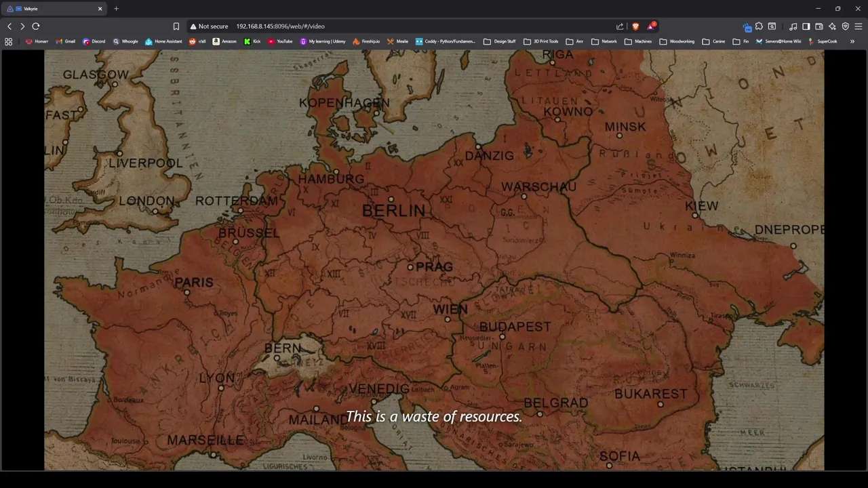868x488 pixels.
Task: Click the subtitle 'This is a waste of resources.'
Action: (x=434, y=417)
